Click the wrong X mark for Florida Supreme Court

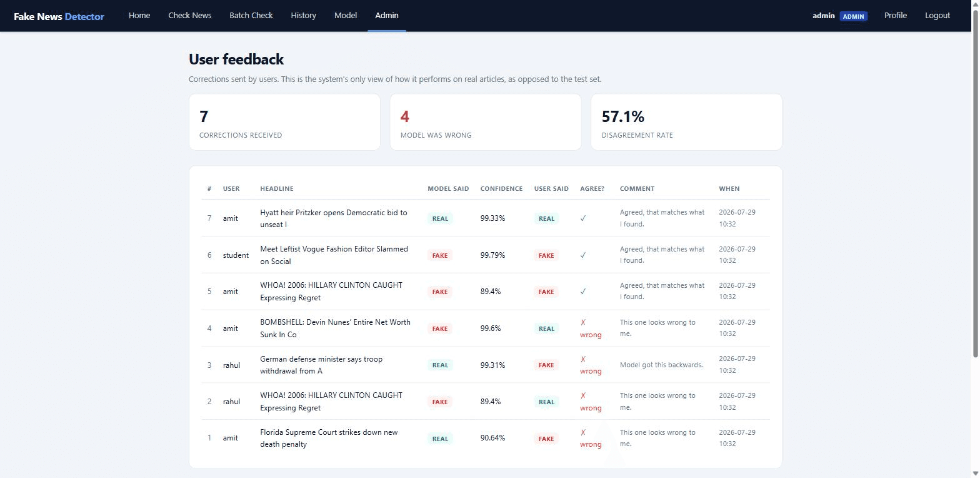click(591, 438)
